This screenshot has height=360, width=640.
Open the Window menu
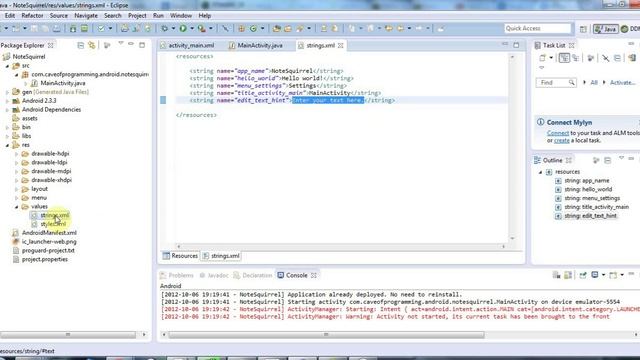(x=181, y=16)
